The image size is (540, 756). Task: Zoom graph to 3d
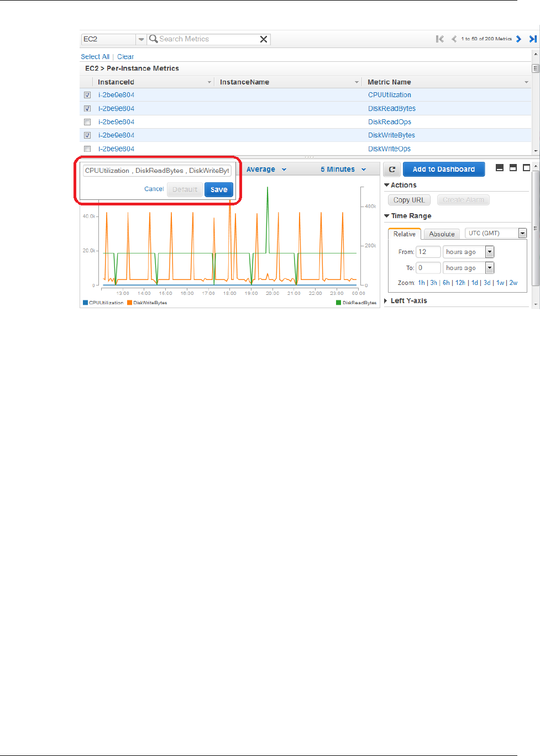point(487,283)
